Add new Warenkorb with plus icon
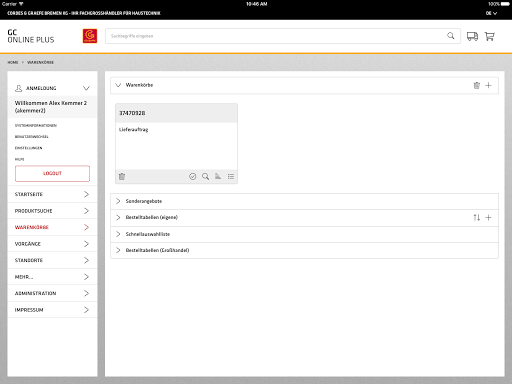Screen dimensions: 512x384 pos(488,85)
